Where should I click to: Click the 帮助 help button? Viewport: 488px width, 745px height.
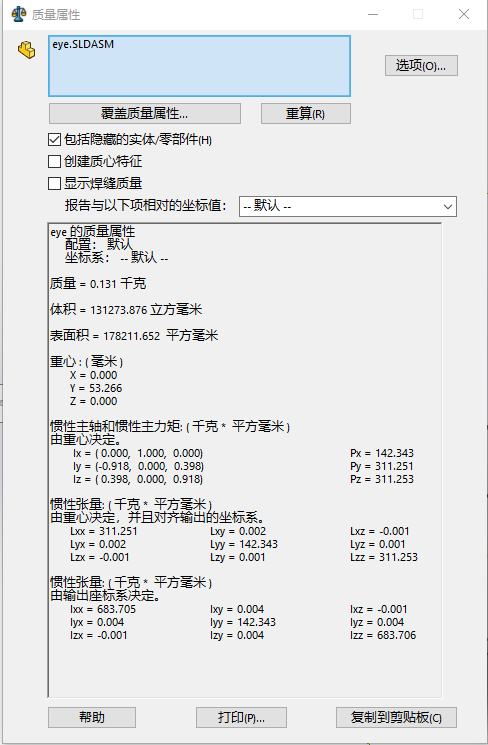(92, 717)
